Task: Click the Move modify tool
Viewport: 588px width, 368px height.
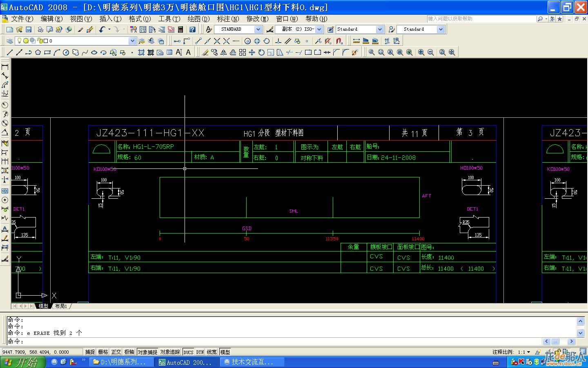Action: coord(252,52)
